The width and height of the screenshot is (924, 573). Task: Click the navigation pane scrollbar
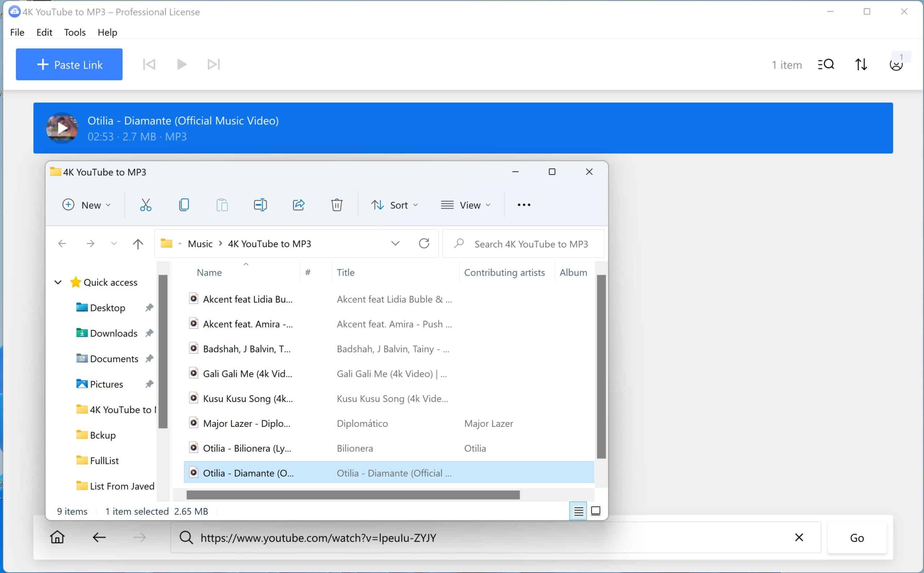pos(163,352)
